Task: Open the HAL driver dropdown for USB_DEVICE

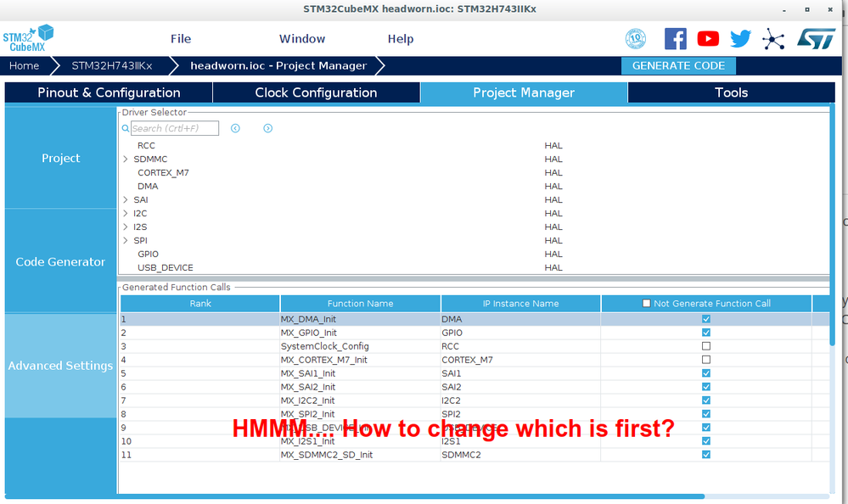Action: (x=553, y=267)
